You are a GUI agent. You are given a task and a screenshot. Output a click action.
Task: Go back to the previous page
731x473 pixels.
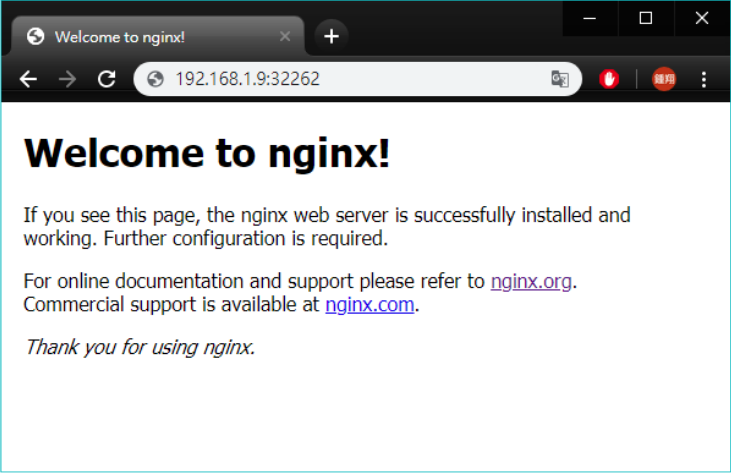28,79
